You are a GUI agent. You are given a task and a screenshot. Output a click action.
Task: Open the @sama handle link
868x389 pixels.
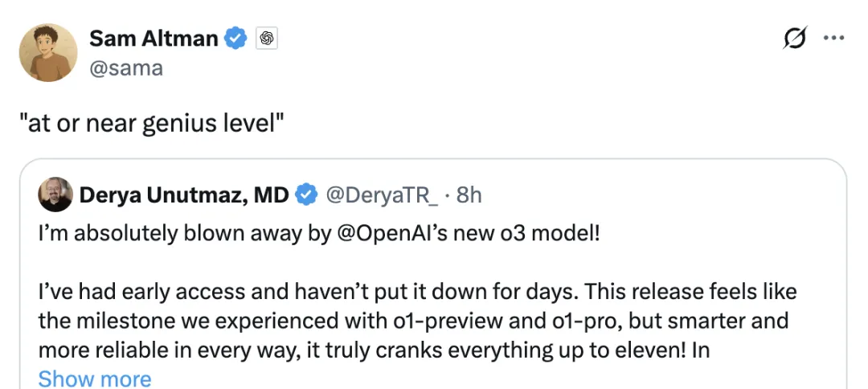(126, 68)
